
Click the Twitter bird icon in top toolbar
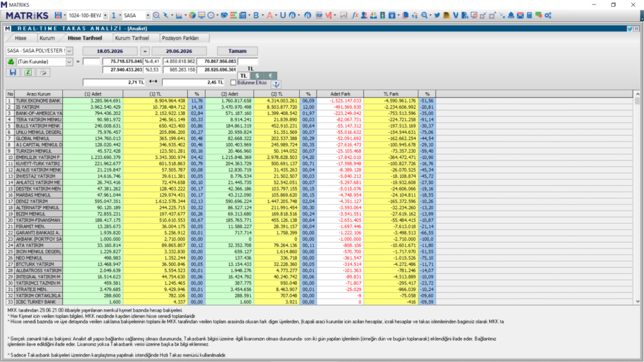(x=437, y=15)
